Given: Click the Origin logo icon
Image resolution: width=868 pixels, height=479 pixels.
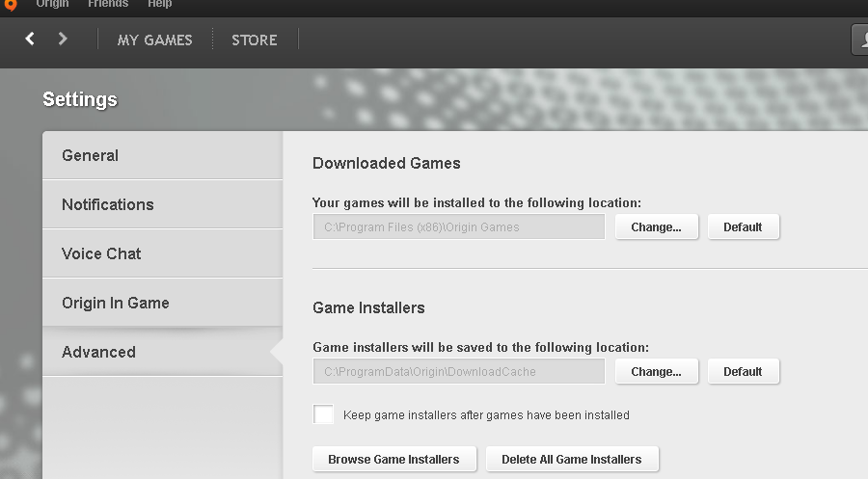Looking at the screenshot, I should [x=11, y=5].
